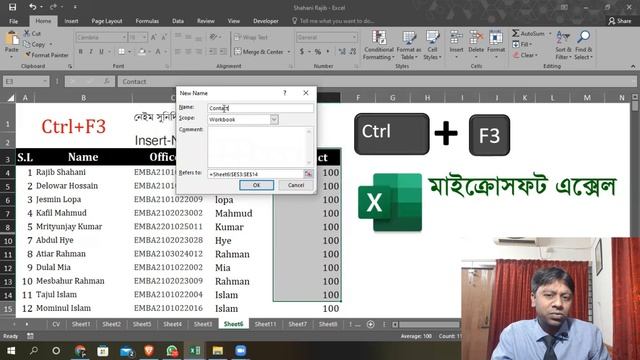
Task: Open the File tab
Action: [x=13, y=21]
